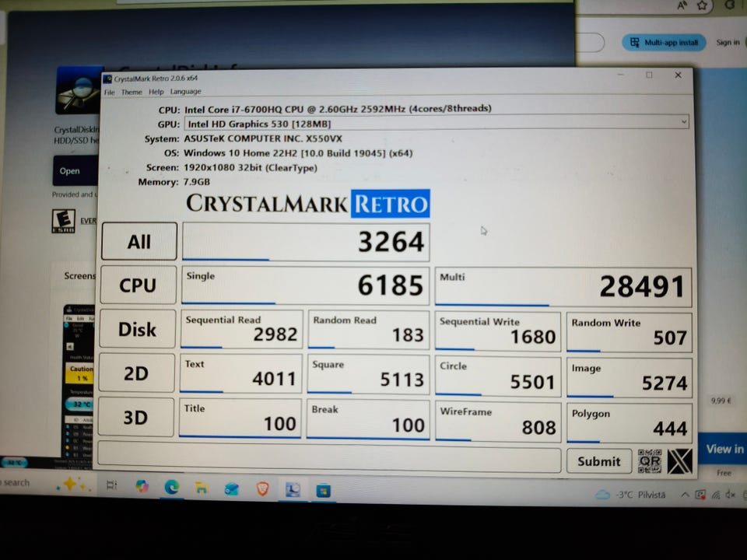Click the Screen line 1920x1080 32bit
Image resolution: width=747 pixels, height=560 pixels.
[x=250, y=168]
